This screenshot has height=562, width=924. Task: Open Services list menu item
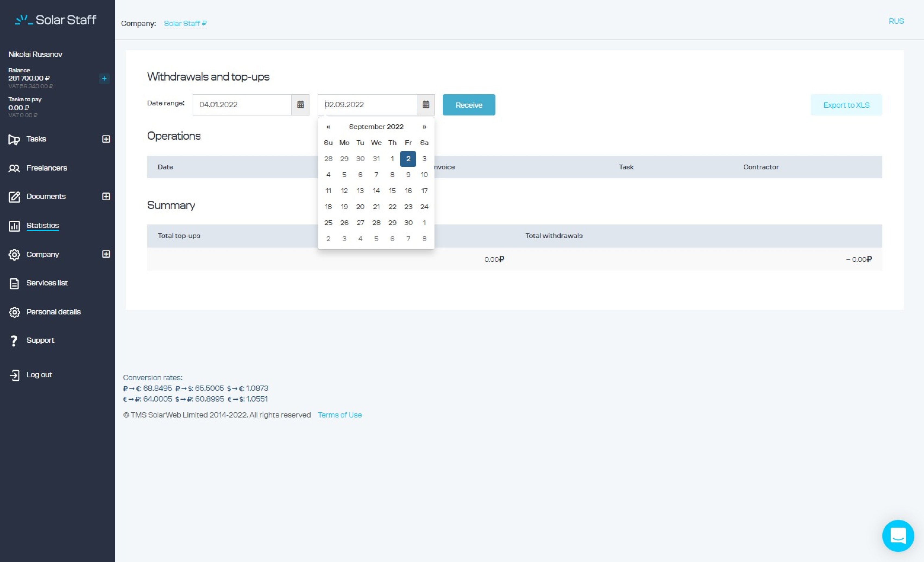pos(47,283)
